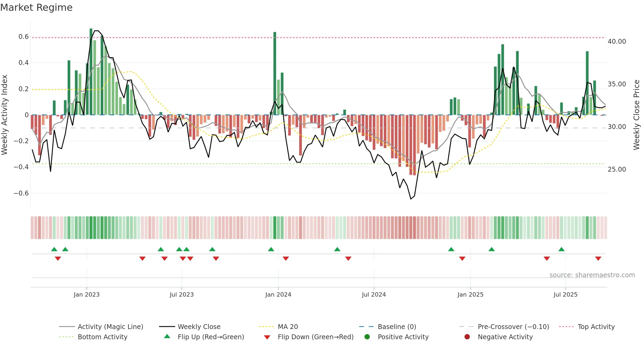
Task: Toggle the Weekly Close legend entry
Action: [190, 327]
